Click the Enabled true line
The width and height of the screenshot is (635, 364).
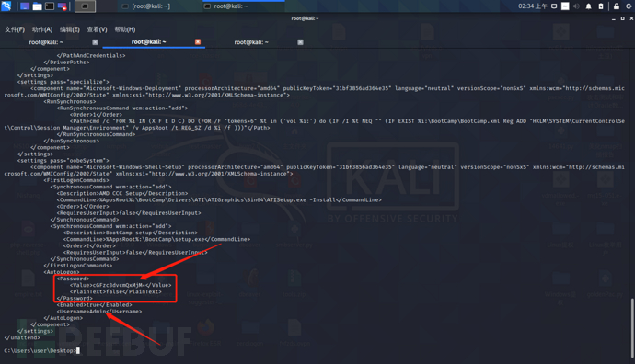pos(95,305)
